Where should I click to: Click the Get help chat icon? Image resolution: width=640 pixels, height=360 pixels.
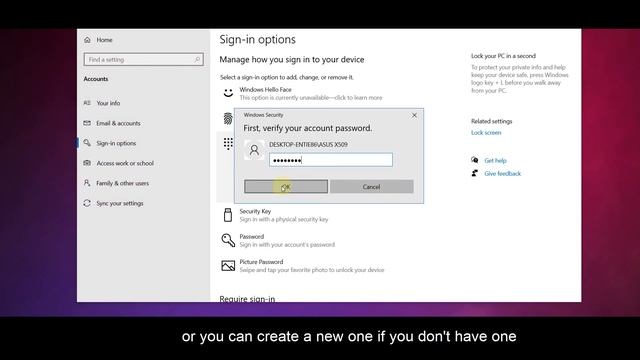474,160
